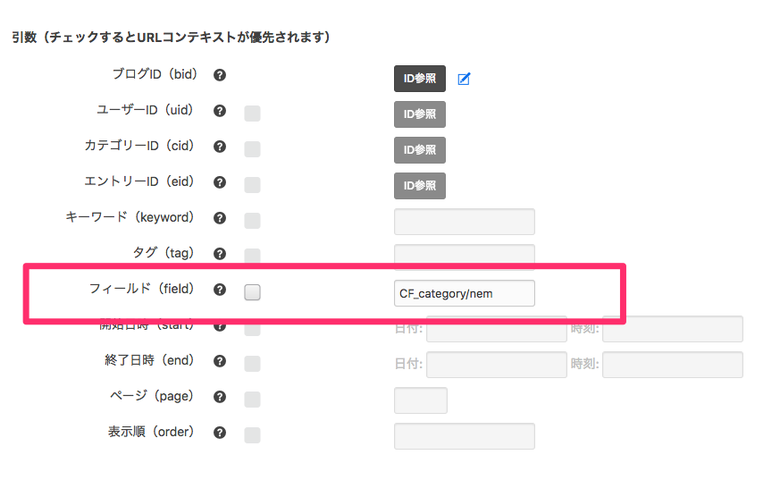Click help icon beside キーワード (keyword)
Image resolution: width=780 pixels, height=480 pixels.
pos(220,218)
